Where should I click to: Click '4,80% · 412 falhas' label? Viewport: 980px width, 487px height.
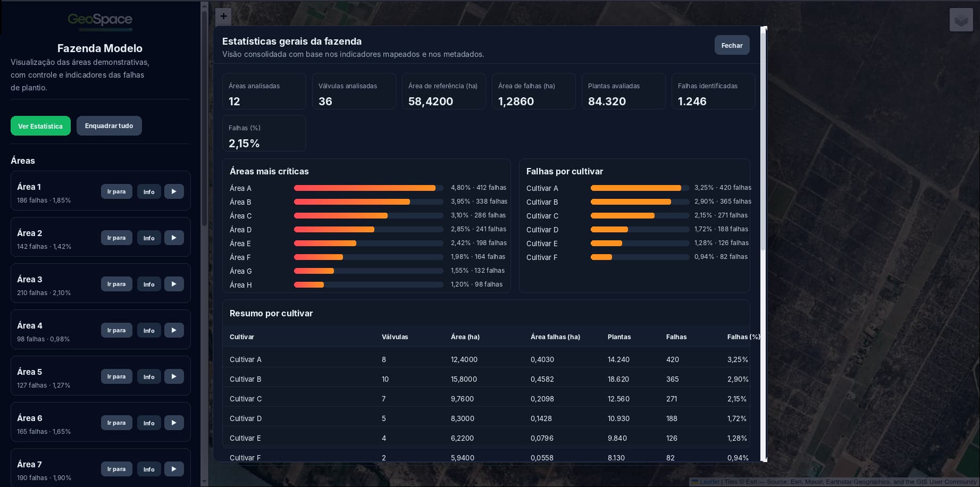pos(479,188)
